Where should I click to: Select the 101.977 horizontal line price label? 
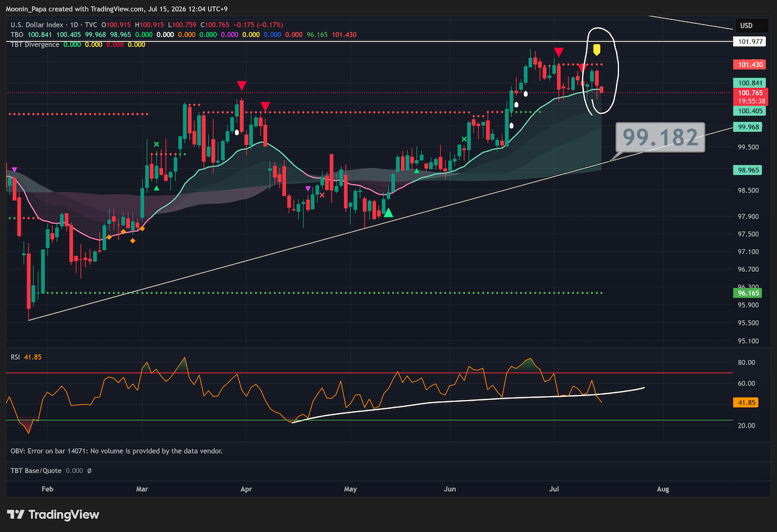[750, 41]
